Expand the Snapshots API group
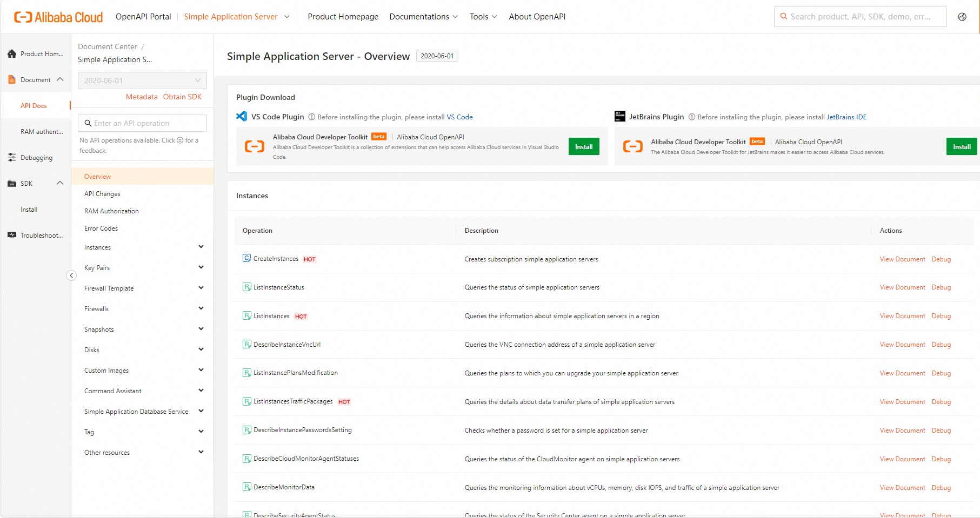The width and height of the screenshot is (980, 518). [x=201, y=329]
